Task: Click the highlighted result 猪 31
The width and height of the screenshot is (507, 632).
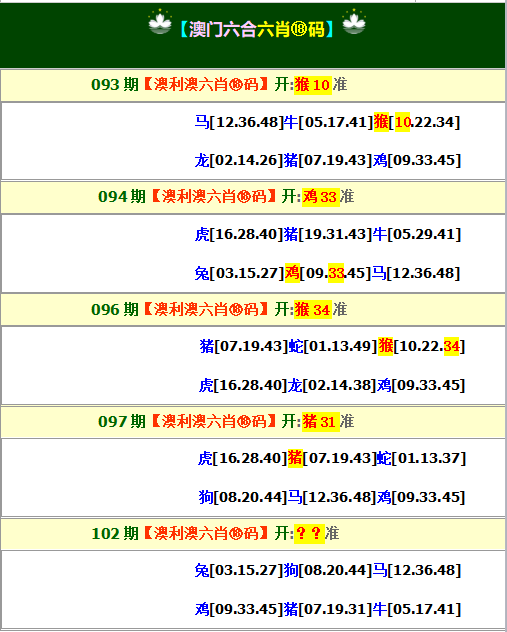Action: click(x=320, y=422)
